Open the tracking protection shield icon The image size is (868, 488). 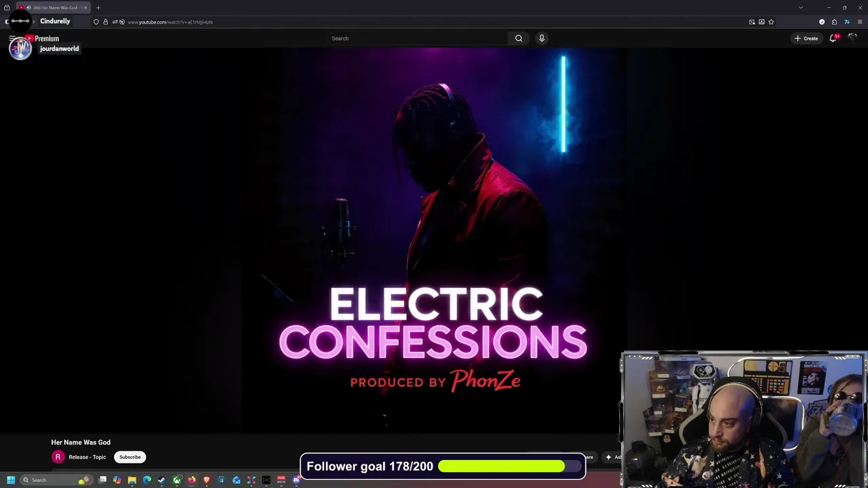point(96,22)
